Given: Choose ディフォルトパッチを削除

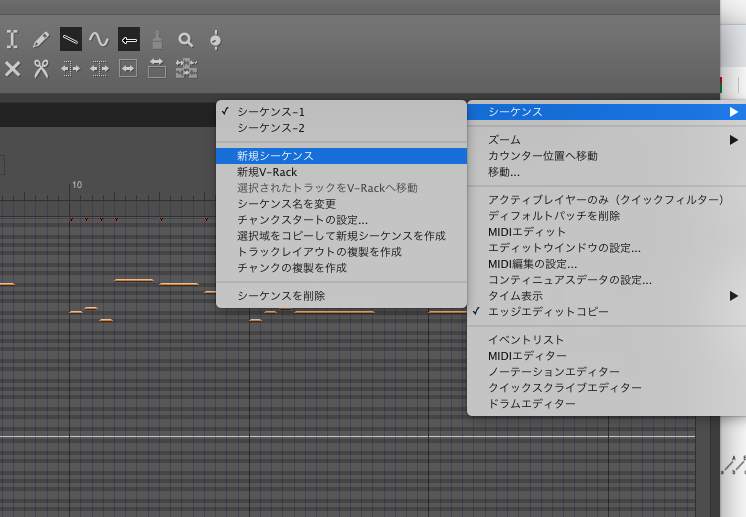Looking at the screenshot, I should (x=607, y=216).
